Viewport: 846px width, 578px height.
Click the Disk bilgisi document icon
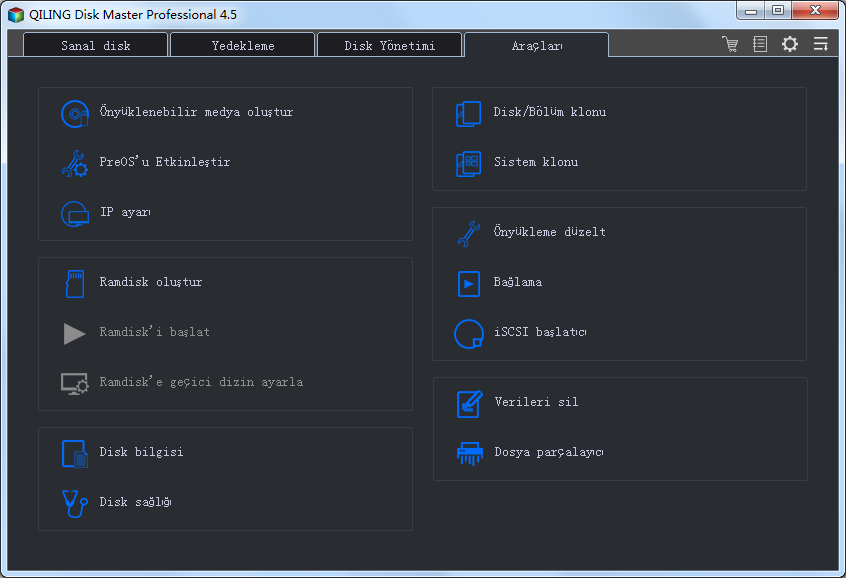[x=74, y=453]
